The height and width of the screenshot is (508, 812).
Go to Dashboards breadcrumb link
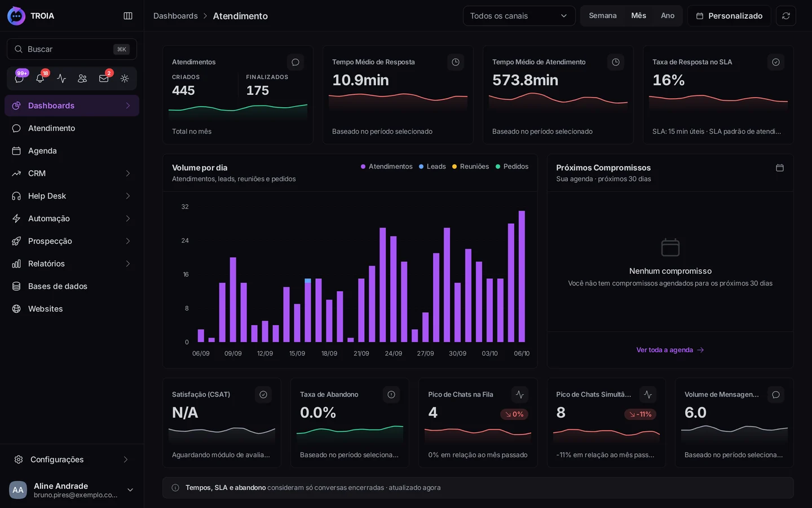(x=175, y=16)
